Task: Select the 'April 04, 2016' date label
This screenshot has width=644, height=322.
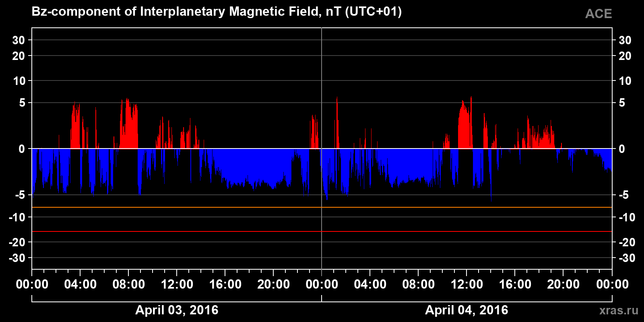Action: [x=466, y=310]
